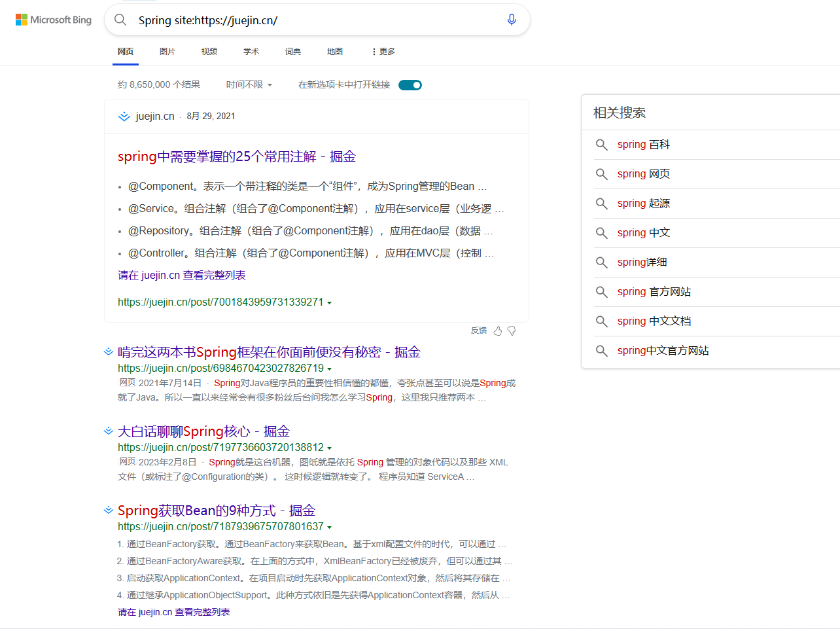The width and height of the screenshot is (840, 629).
Task: Click juejin favicon beside Spring获取Bean的9种方式 result
Action: (109, 510)
